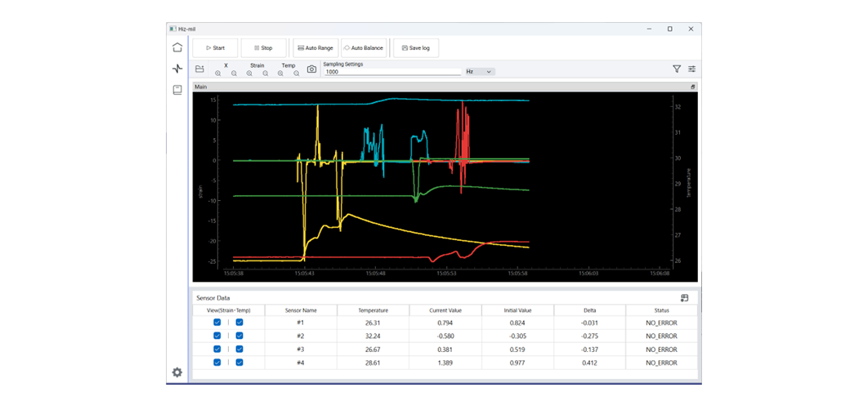Take a chart snapshot with camera icon

click(311, 69)
